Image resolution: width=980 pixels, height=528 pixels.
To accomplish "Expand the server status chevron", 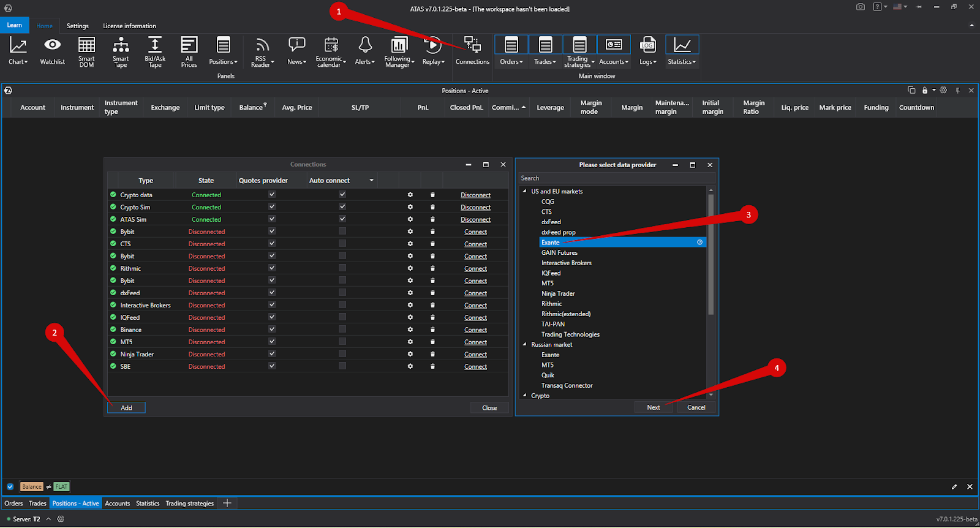I will (48, 519).
